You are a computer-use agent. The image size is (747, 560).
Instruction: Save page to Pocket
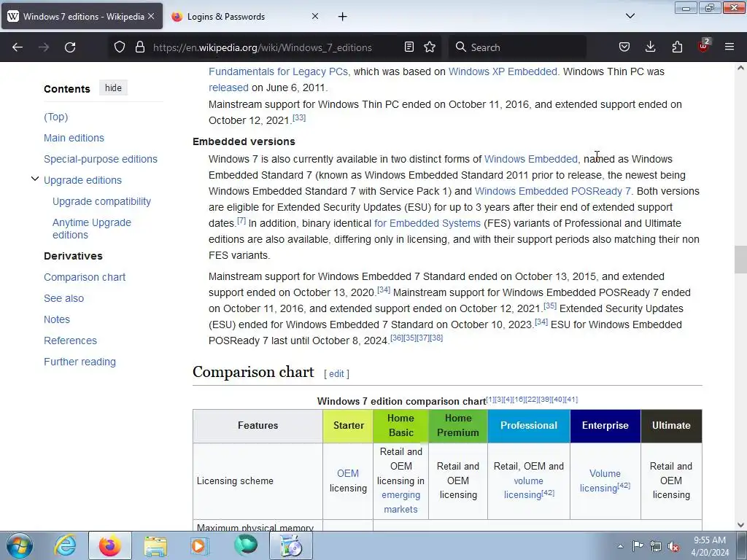[624, 47]
